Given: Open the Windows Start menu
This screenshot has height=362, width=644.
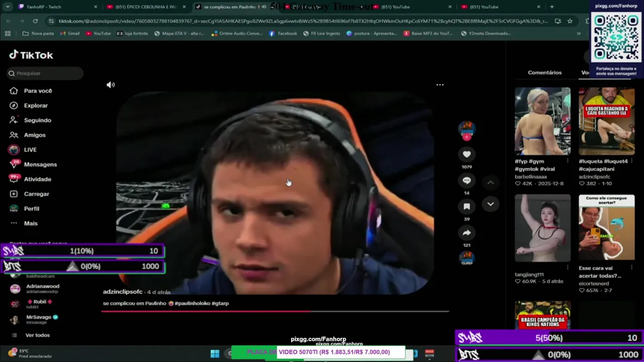Looking at the screenshot, I should [x=215, y=353].
